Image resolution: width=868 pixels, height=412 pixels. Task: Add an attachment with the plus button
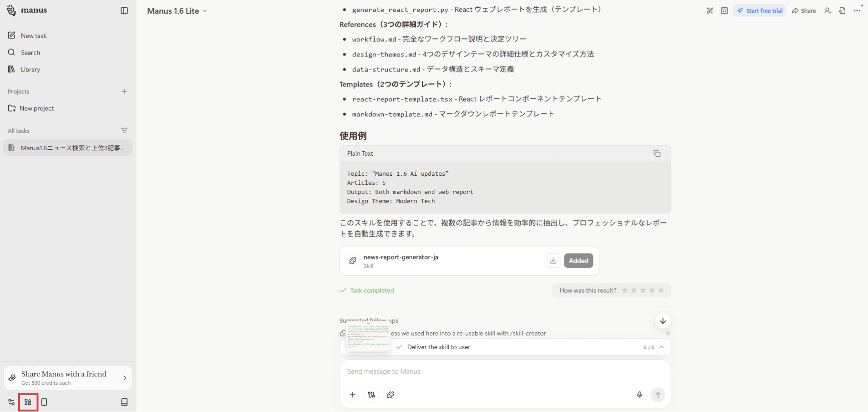coord(353,395)
